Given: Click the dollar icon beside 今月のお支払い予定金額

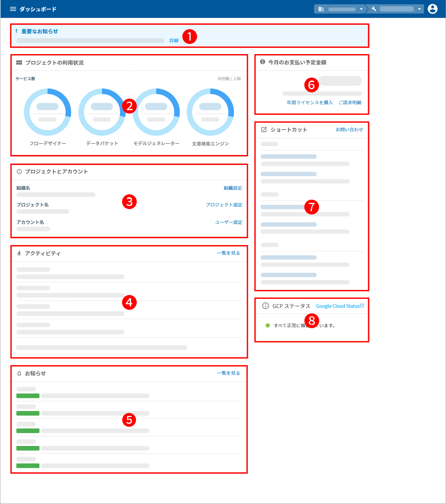Looking at the screenshot, I should pos(263,62).
